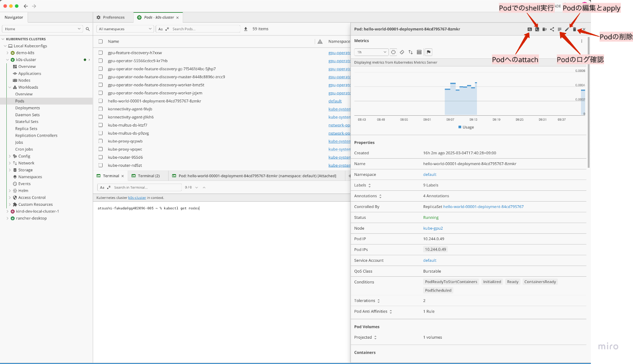Expand the Annotations property row

click(x=380, y=196)
